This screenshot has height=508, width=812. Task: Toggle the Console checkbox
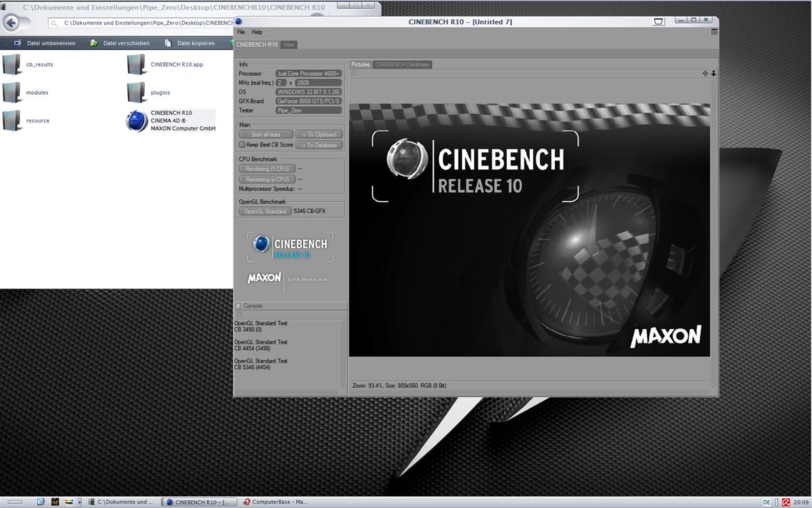point(238,306)
